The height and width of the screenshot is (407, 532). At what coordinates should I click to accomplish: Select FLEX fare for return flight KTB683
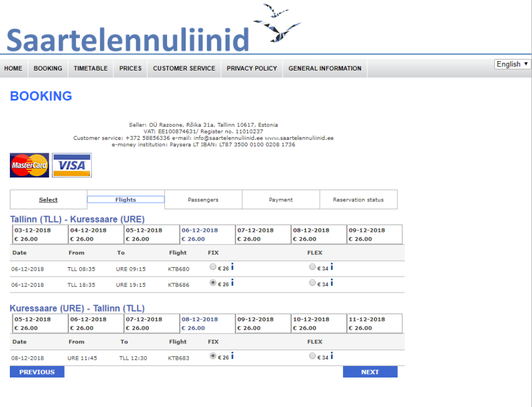point(312,357)
